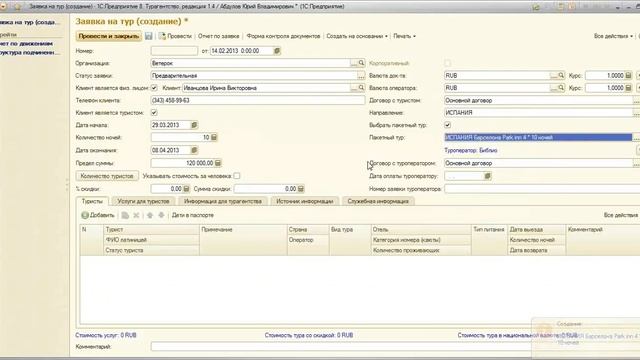Enable Указывать стоимость за человека checkbox

237,176
